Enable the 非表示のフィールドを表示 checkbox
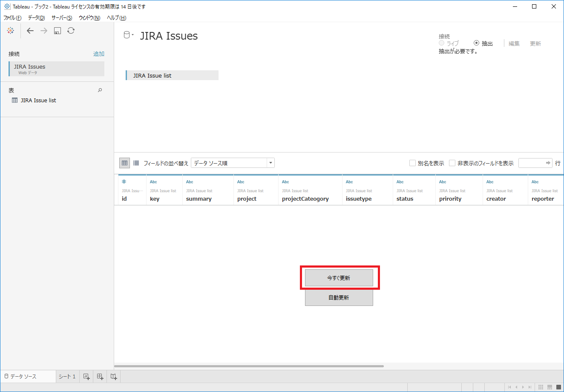Image resolution: width=564 pixels, height=392 pixels. [x=452, y=163]
